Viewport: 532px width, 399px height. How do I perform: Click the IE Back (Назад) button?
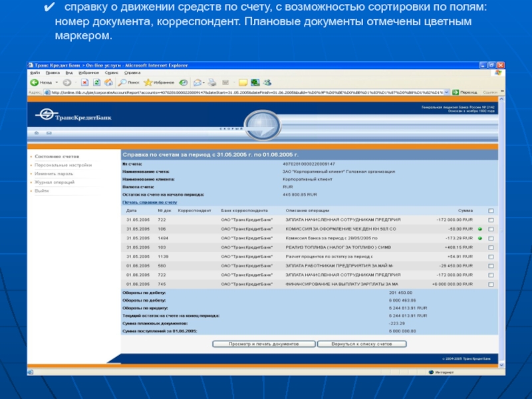(42, 82)
